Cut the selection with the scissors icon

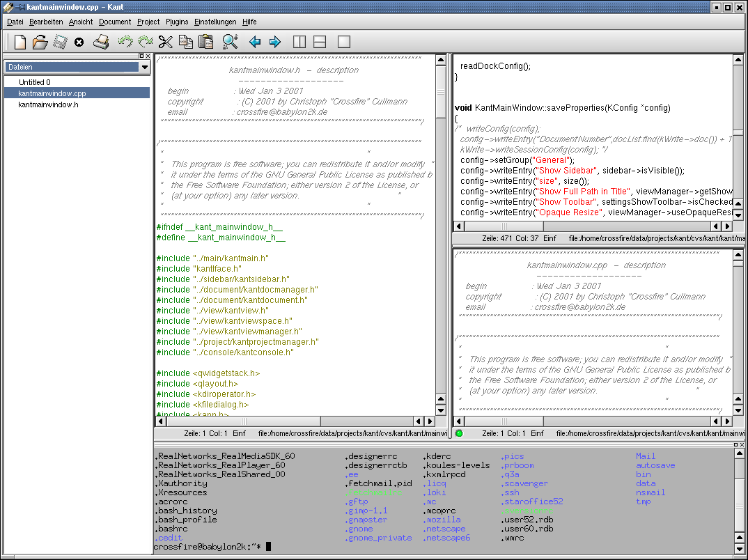click(x=165, y=42)
